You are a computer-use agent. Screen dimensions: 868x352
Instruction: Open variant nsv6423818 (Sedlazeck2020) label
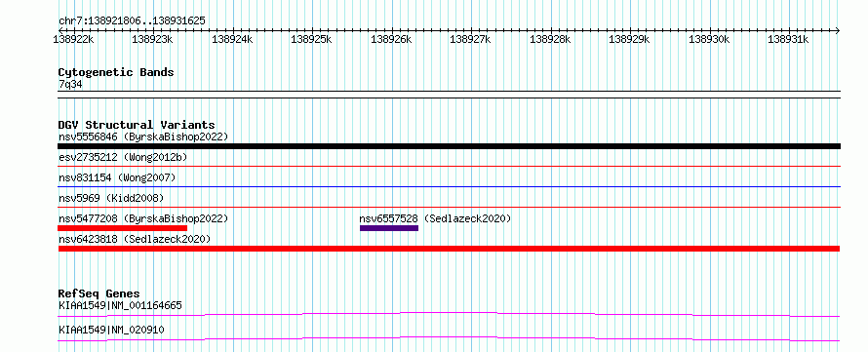tap(135, 239)
